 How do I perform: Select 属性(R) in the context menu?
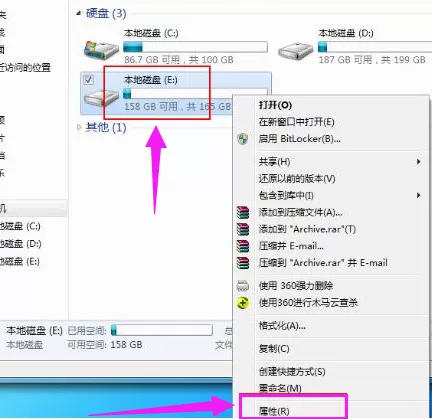point(274,411)
